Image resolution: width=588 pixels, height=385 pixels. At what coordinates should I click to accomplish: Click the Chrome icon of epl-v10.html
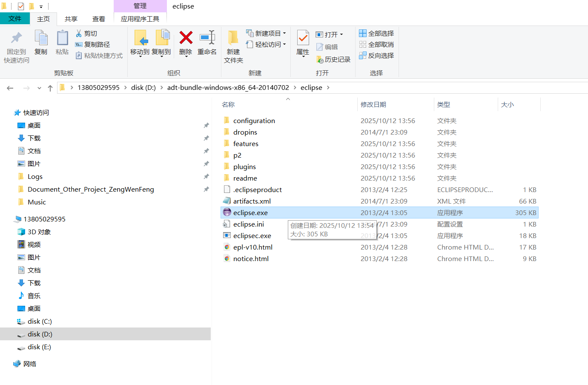pos(227,247)
